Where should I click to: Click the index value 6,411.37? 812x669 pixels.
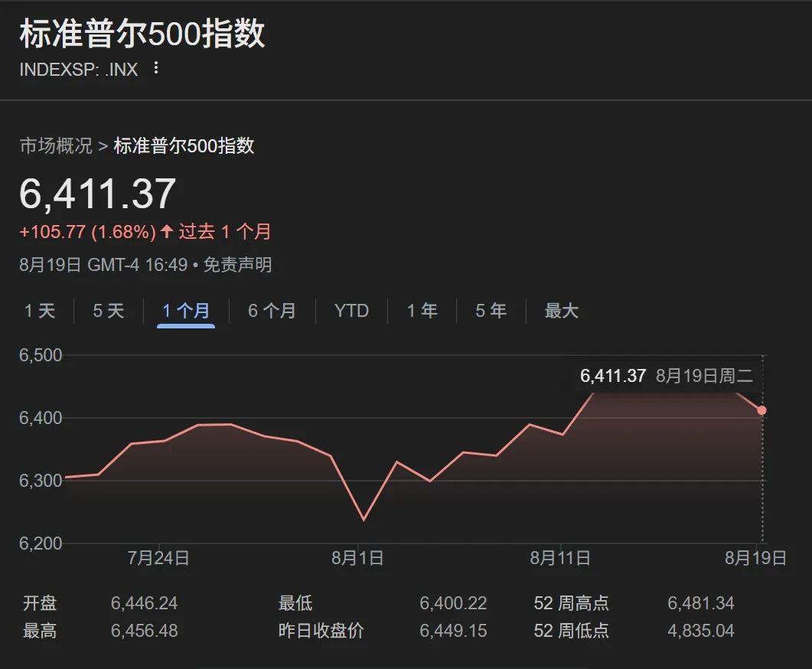[x=98, y=194]
